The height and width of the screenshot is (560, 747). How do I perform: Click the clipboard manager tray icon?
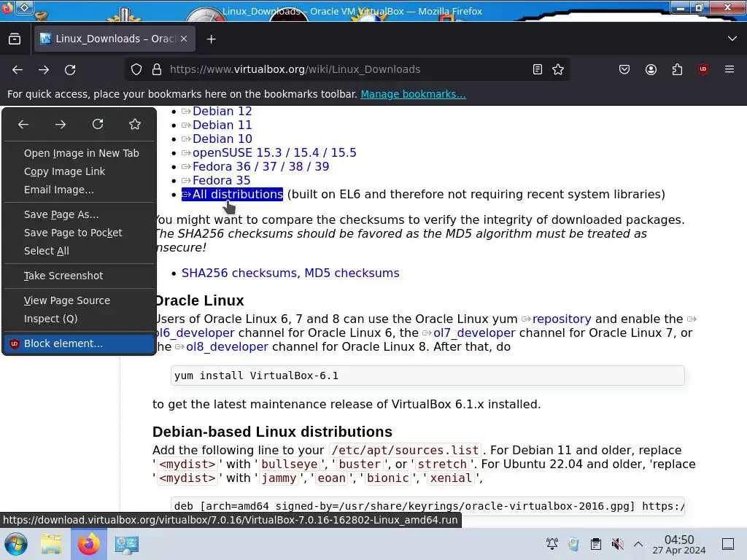click(595, 544)
